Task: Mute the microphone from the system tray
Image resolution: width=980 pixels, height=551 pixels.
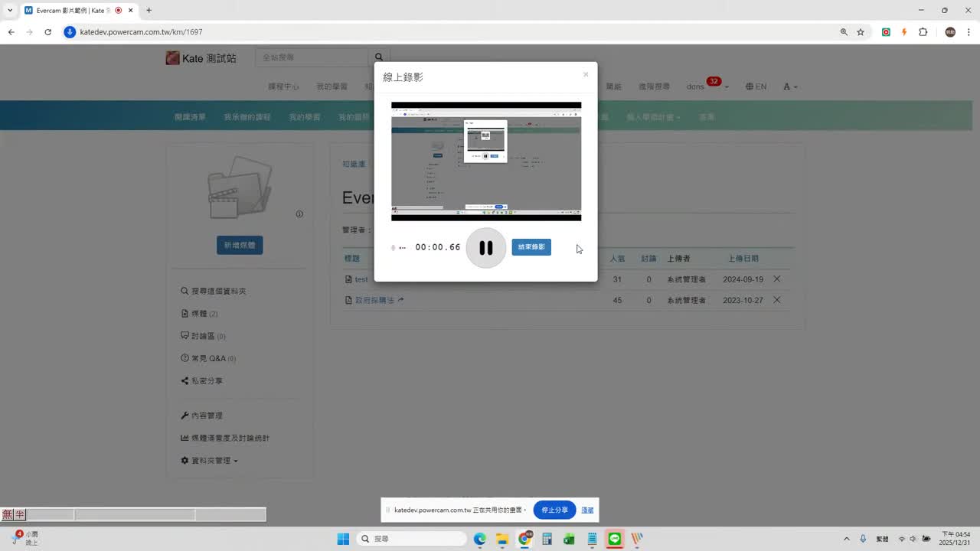Action: [x=862, y=538]
